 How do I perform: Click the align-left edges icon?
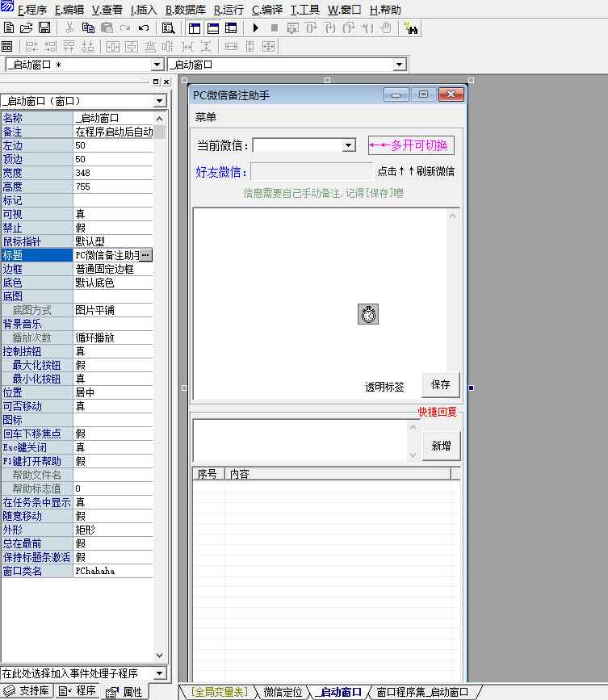coord(31,46)
